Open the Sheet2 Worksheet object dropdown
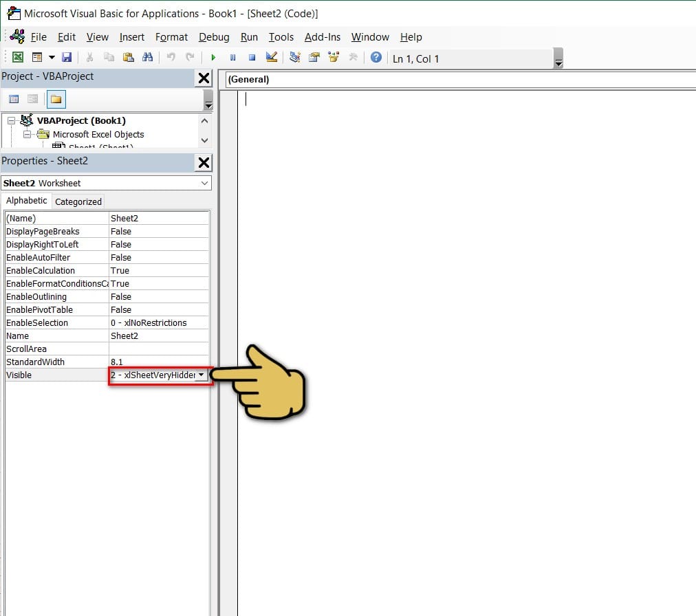The width and height of the screenshot is (696, 616). pyautogui.click(x=204, y=184)
